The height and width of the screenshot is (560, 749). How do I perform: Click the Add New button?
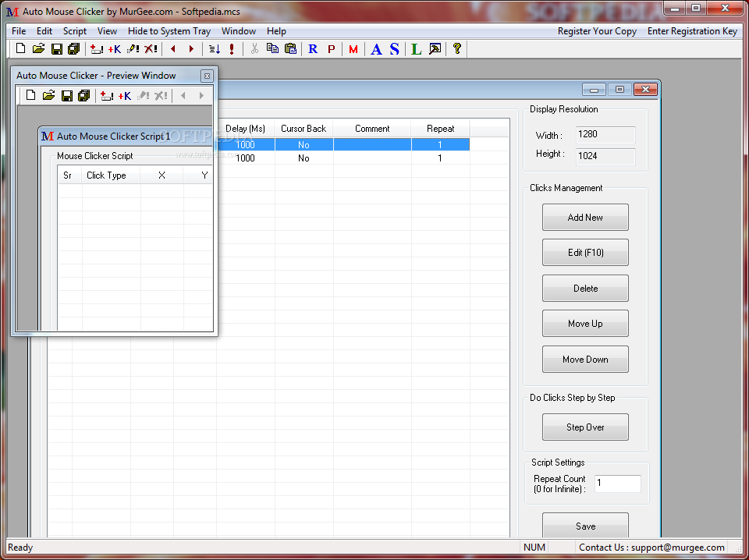pyautogui.click(x=585, y=218)
